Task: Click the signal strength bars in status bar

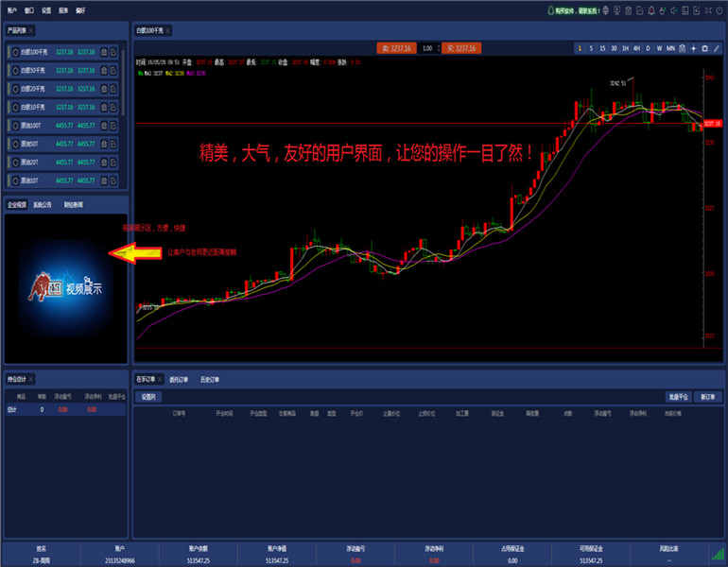Action: click(718, 554)
